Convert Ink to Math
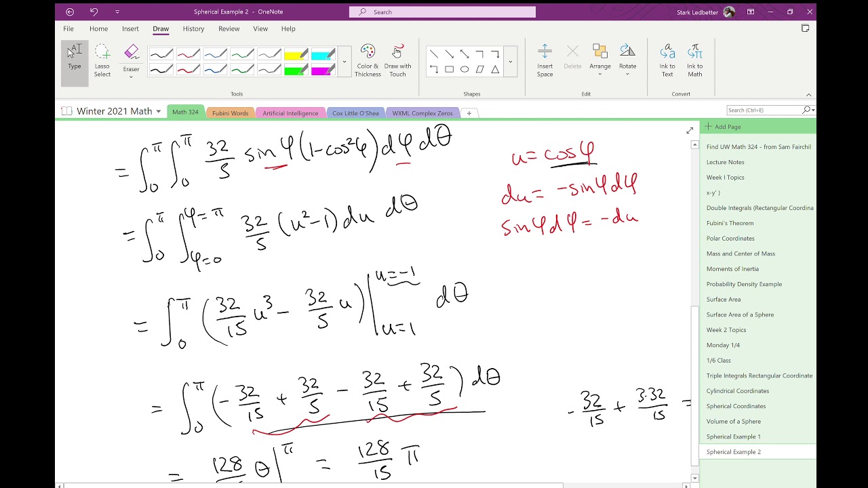Viewport: 868px width, 488px height. pyautogui.click(x=694, y=61)
